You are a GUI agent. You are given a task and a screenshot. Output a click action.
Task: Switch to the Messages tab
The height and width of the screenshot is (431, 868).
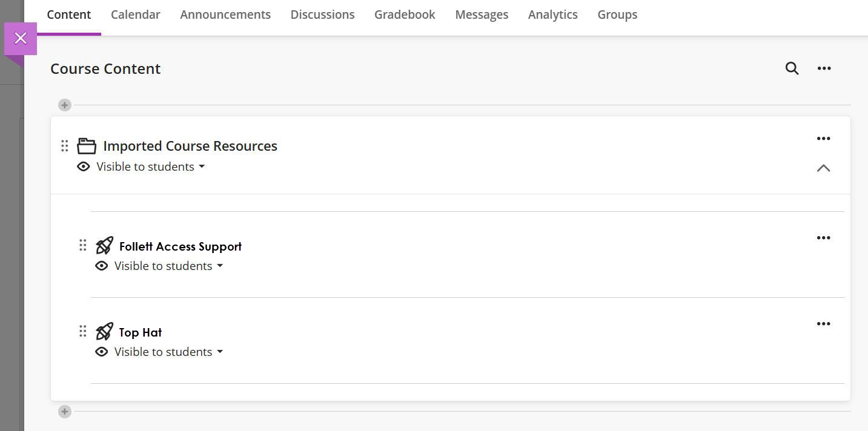pos(482,15)
